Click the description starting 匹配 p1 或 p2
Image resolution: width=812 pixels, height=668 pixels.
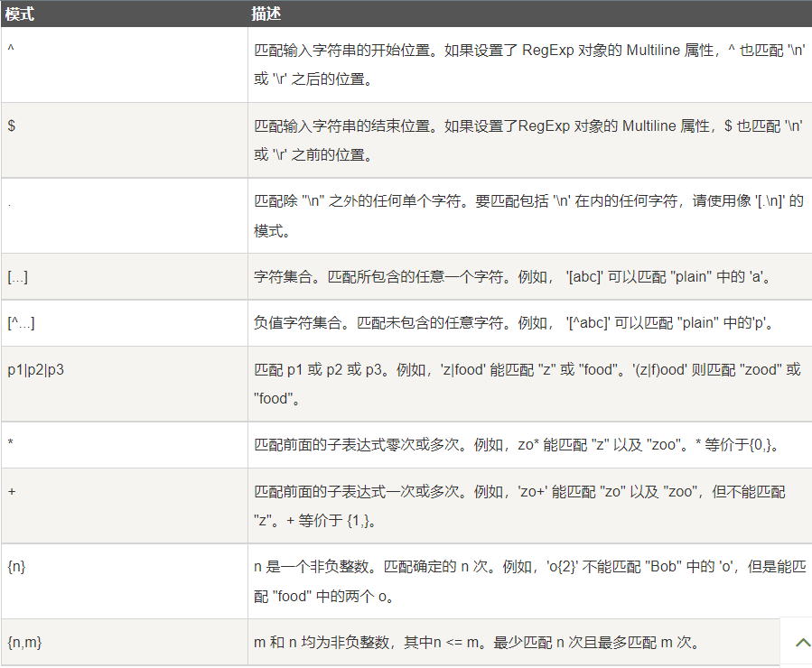point(530,384)
